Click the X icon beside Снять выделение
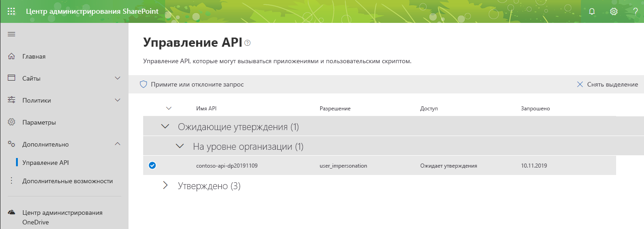The image size is (644, 229). (x=580, y=84)
